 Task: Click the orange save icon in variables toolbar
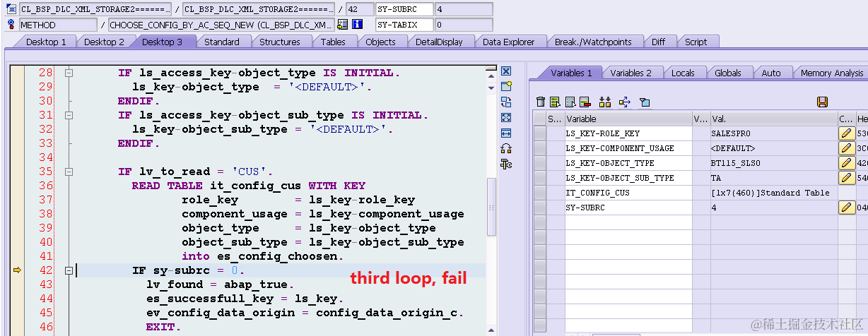point(822,102)
